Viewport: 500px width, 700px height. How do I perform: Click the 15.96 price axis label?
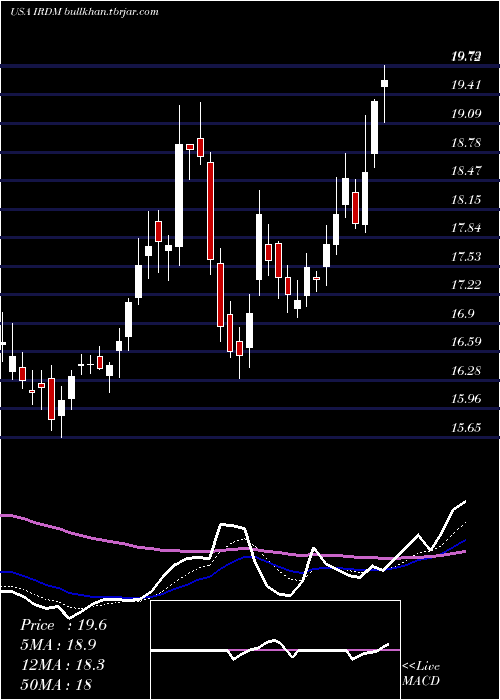click(x=466, y=399)
